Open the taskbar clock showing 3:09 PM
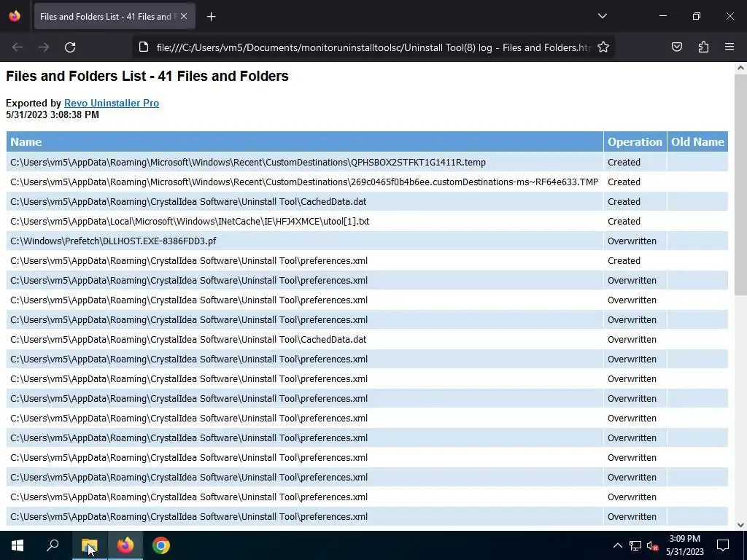The height and width of the screenshot is (560, 747). 684,545
